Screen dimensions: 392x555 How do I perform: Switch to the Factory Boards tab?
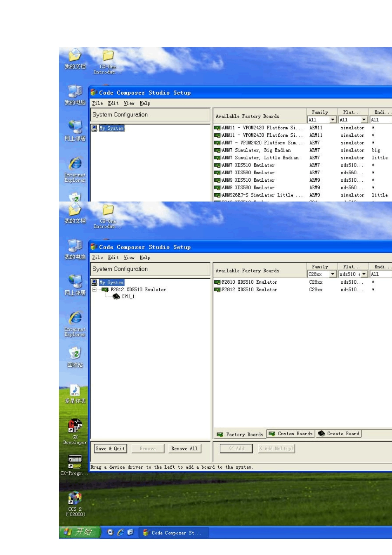[240, 434]
